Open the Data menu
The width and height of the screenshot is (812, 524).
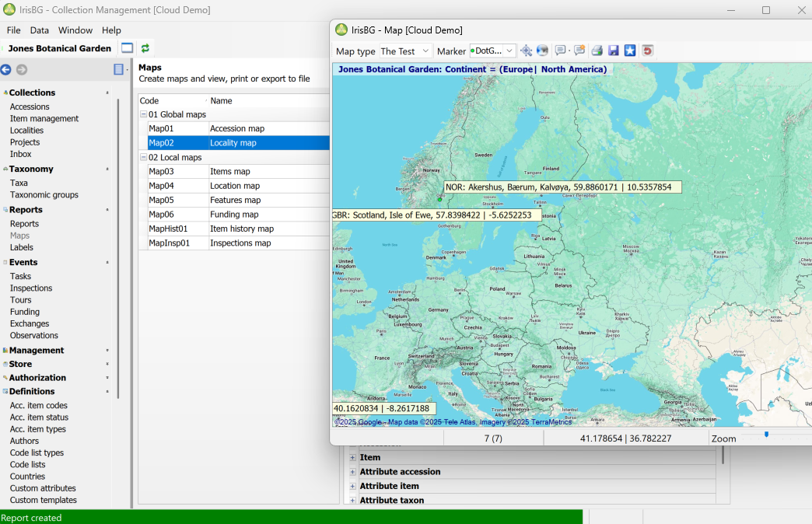coord(40,30)
